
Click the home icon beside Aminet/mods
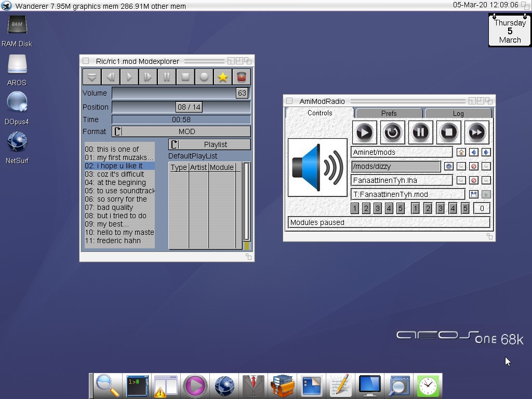(461, 152)
